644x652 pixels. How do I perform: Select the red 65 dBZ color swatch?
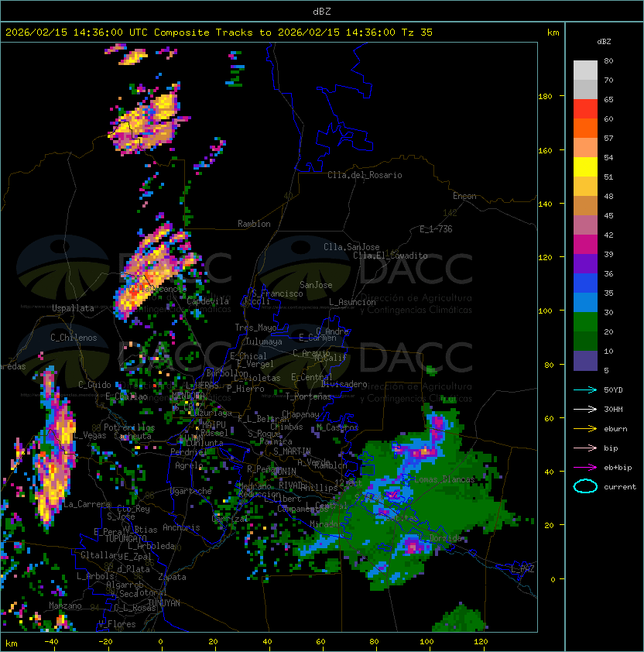[585, 109]
